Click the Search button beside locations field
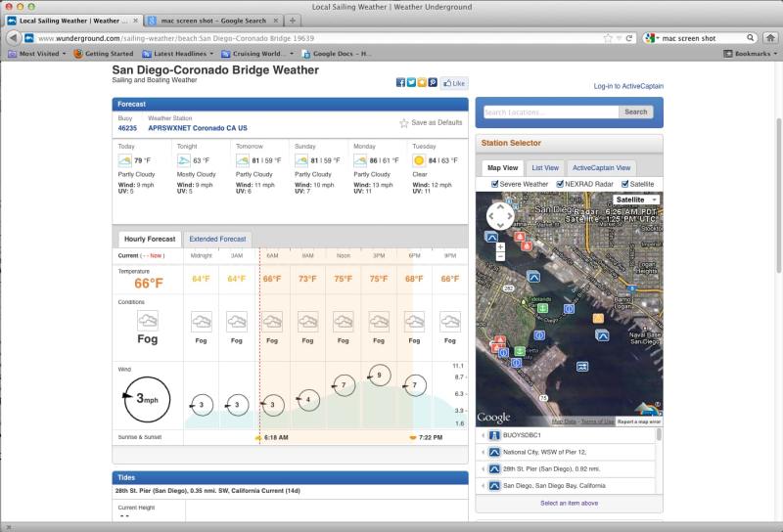783x532 pixels. pyautogui.click(x=635, y=112)
